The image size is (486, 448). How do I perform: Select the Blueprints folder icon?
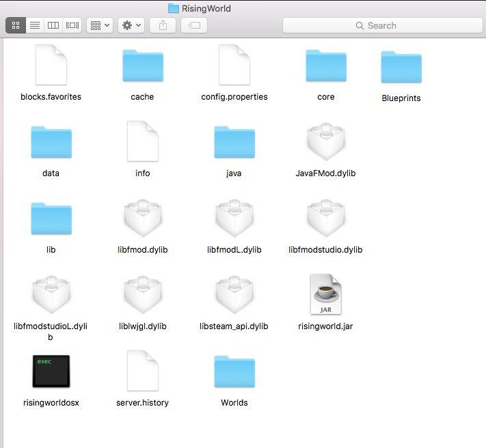401,67
